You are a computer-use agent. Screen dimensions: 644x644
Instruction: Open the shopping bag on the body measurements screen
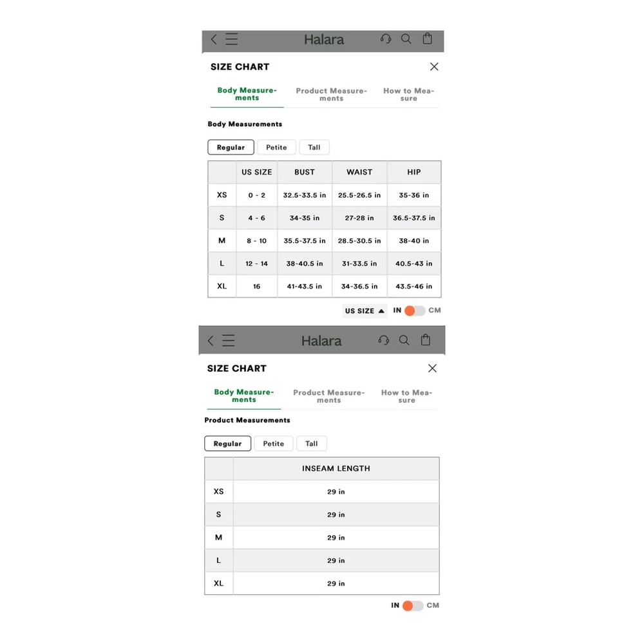coord(428,39)
